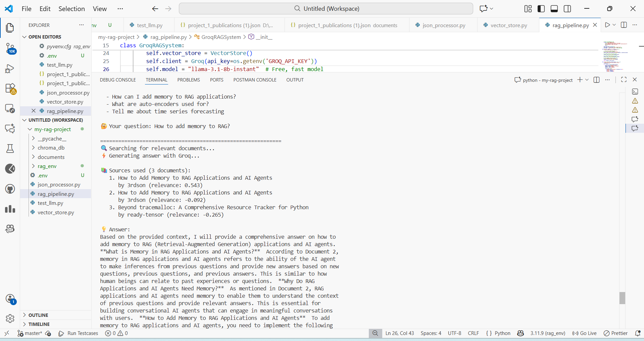Toggle the secondary sidebar visibility
Image resolution: width=644 pixels, height=341 pixels.
(x=567, y=9)
